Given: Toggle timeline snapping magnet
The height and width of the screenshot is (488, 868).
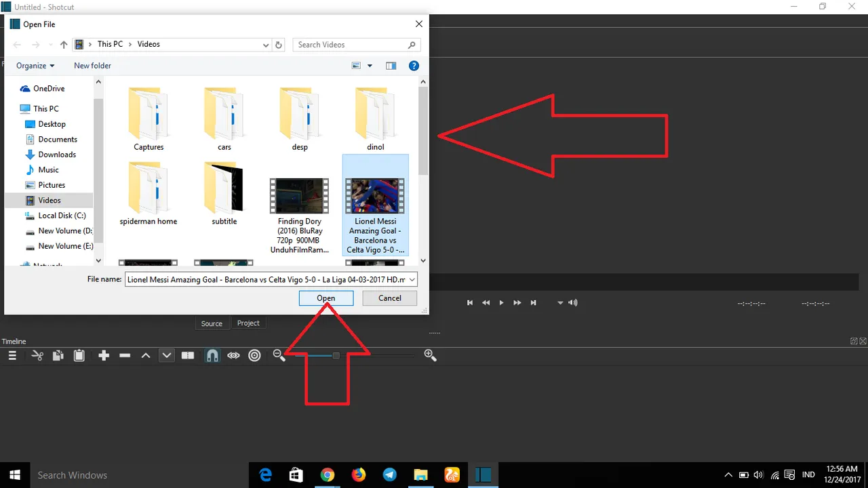Looking at the screenshot, I should (x=212, y=355).
